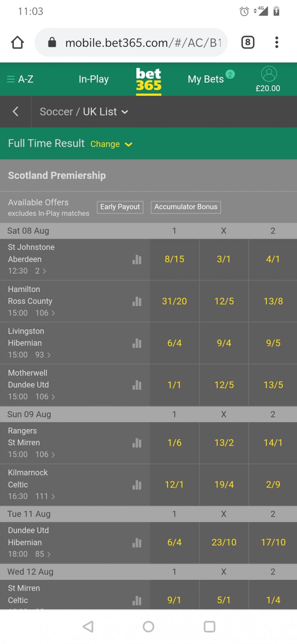
Task: Go back using the header back arrow
Action: coord(15,112)
